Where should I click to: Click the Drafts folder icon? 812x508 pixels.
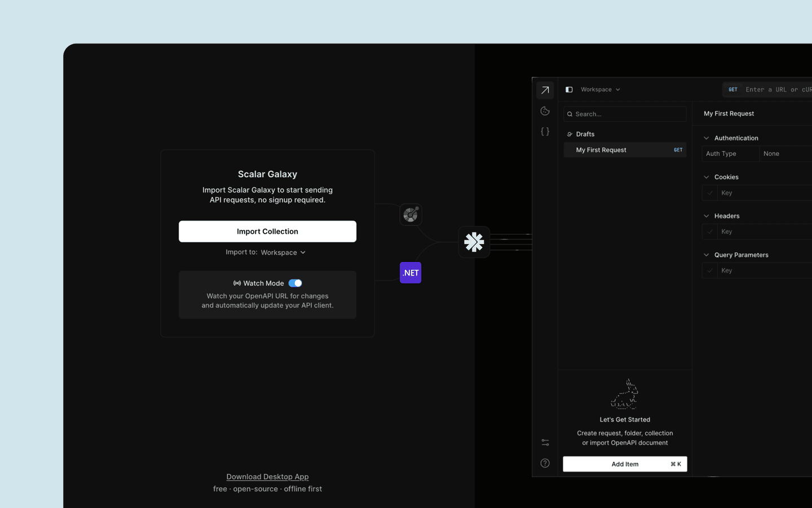point(570,134)
